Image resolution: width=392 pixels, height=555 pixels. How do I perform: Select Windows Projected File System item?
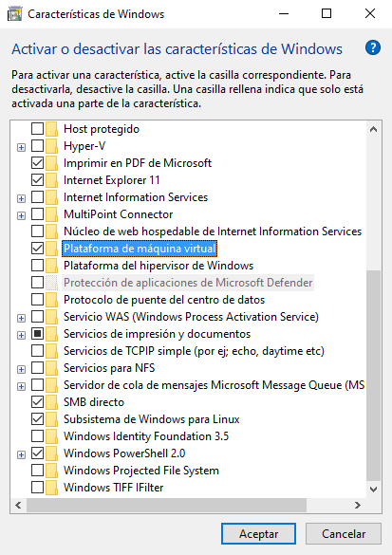pos(140,470)
